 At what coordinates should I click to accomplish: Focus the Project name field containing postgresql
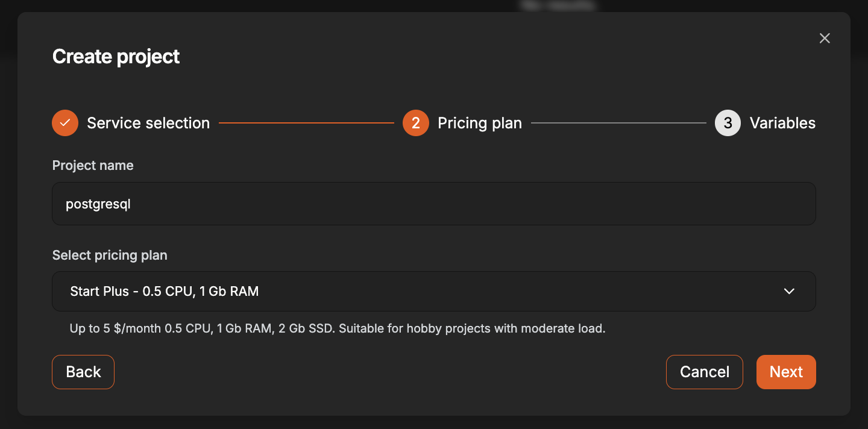pos(434,204)
